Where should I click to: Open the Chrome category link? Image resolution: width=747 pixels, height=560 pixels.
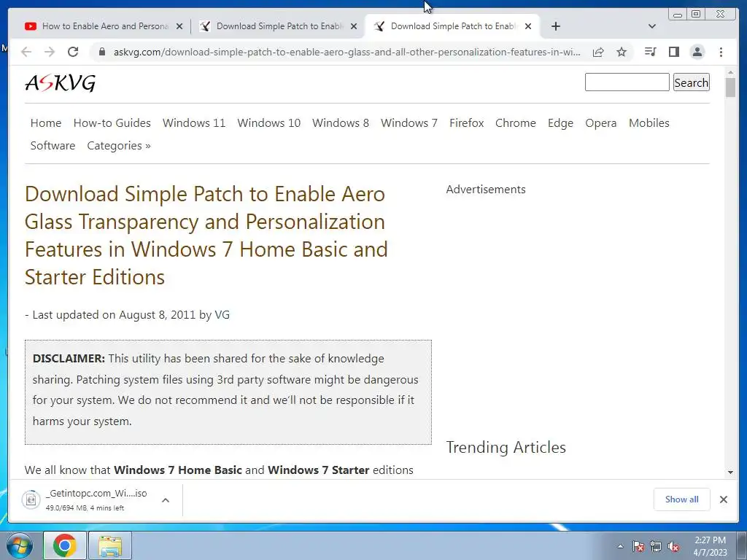pyautogui.click(x=516, y=122)
